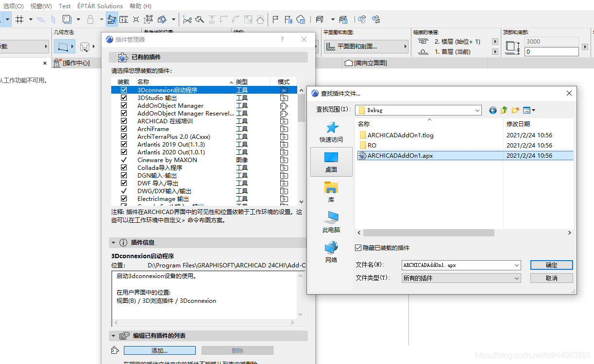Click the suspend groups toolbar icon
This screenshot has height=364, width=594.
click(148, 19)
